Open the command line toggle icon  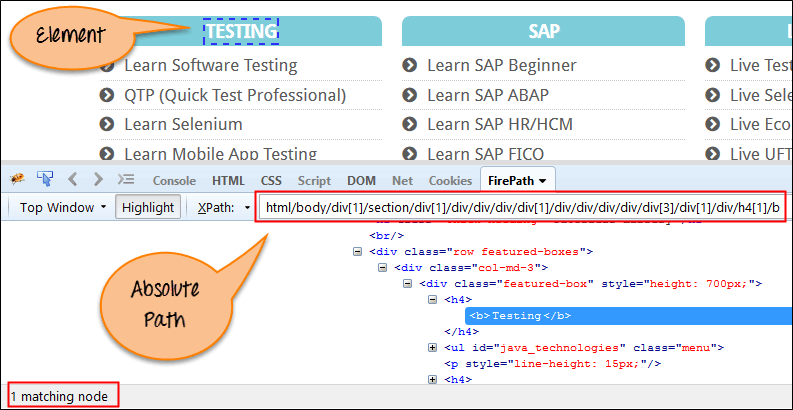[x=126, y=180]
